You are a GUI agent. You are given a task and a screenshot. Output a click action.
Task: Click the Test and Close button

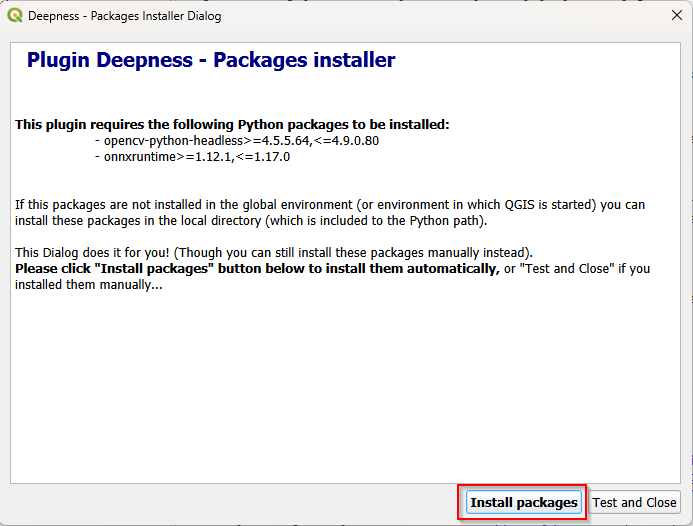pos(634,502)
